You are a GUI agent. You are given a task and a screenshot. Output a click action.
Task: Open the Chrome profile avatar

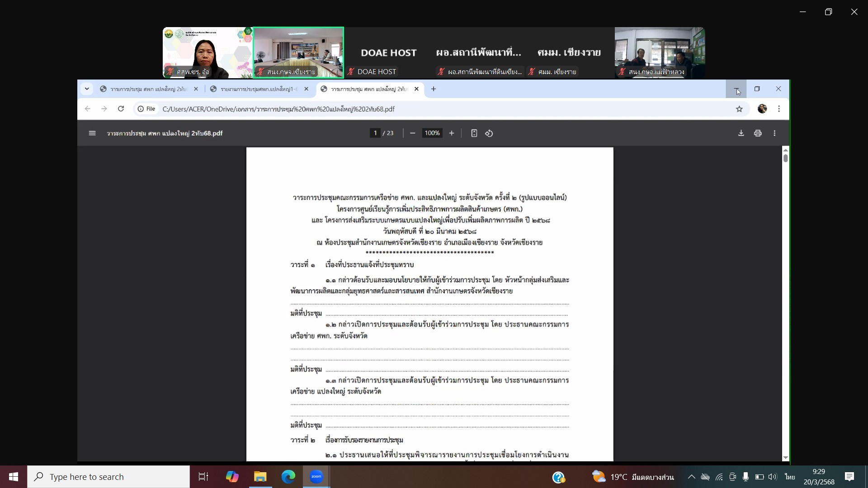pyautogui.click(x=762, y=109)
